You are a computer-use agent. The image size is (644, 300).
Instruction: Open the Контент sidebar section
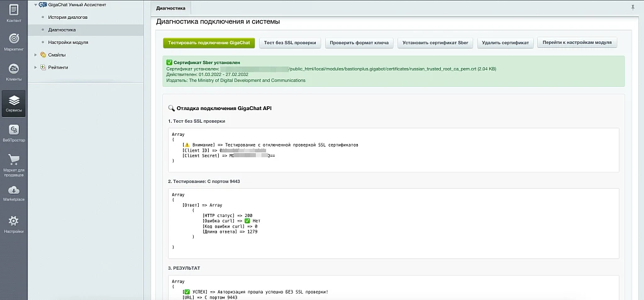14,13
